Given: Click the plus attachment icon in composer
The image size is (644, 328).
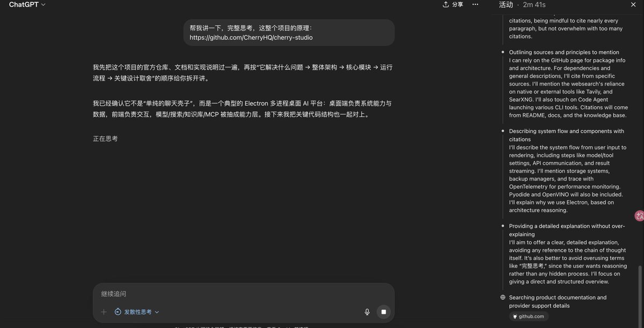Looking at the screenshot, I should point(104,312).
